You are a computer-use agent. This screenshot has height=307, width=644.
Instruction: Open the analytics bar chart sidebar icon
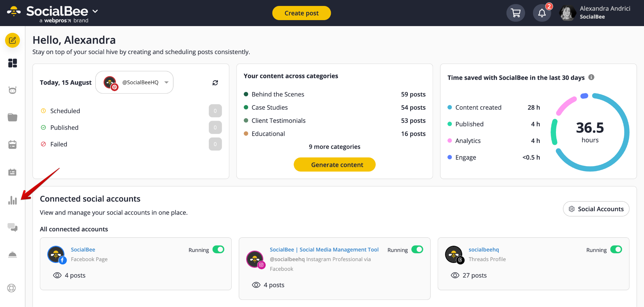click(x=13, y=200)
